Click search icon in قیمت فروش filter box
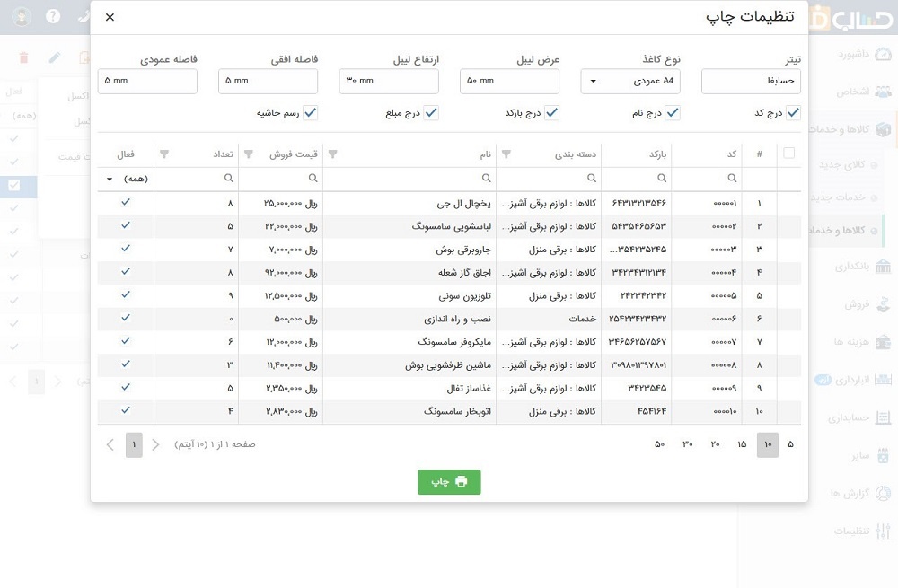The width and height of the screenshot is (898, 588). pos(313,178)
